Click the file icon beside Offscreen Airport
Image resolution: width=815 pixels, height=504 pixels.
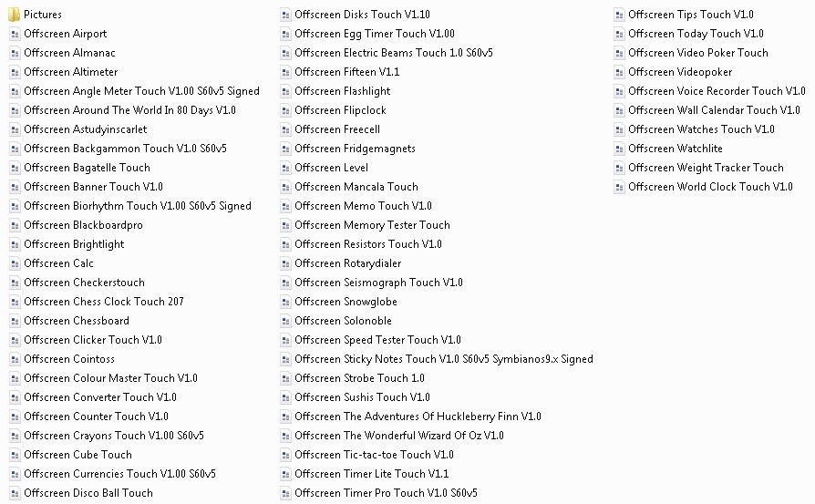(x=15, y=34)
